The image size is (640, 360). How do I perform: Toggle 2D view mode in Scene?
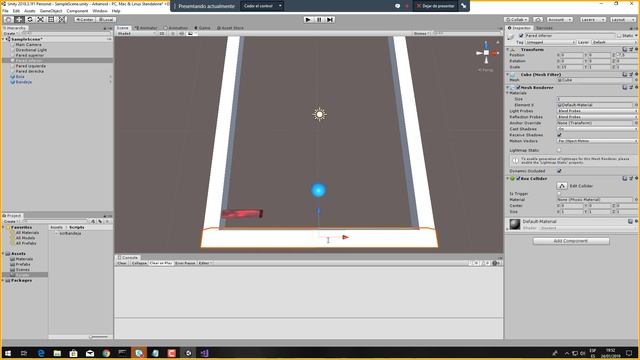(x=162, y=33)
